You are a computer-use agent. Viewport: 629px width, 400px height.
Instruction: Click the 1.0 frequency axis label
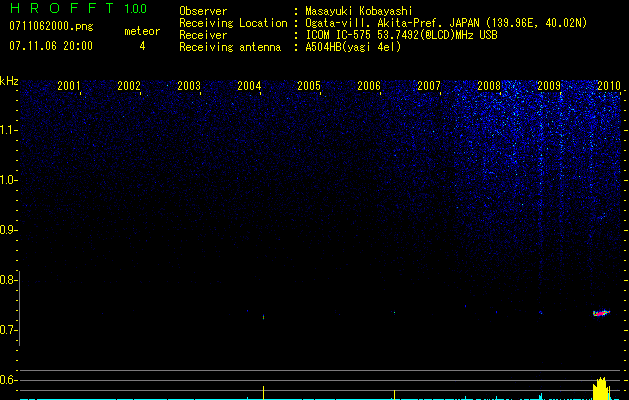pos(8,180)
